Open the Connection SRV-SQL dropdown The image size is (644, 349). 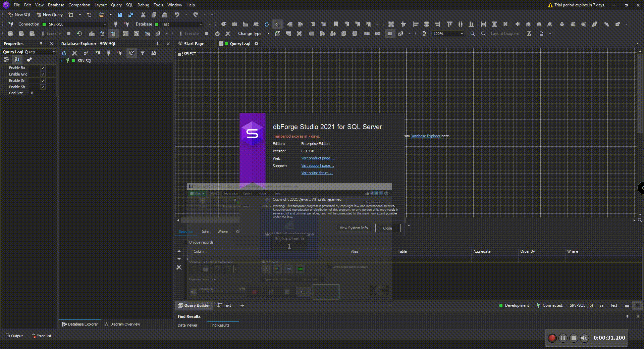74,24
